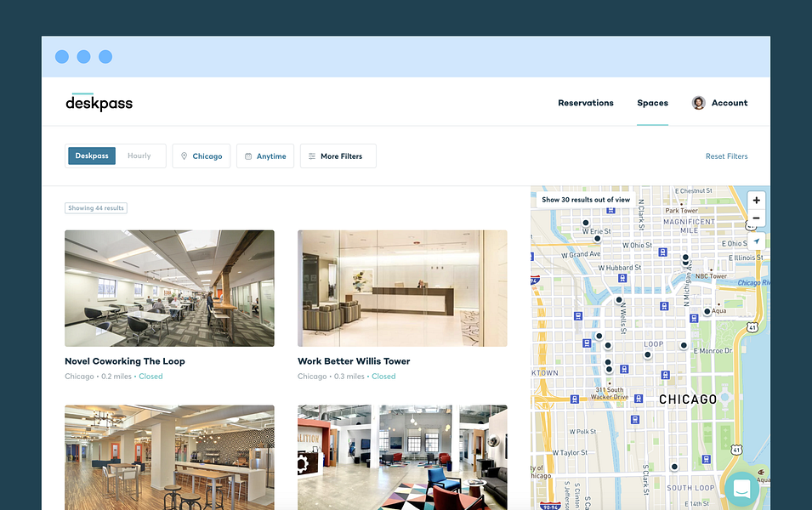The height and width of the screenshot is (510, 812).
Task: Click the map pin near South Loop
Action: (674, 467)
